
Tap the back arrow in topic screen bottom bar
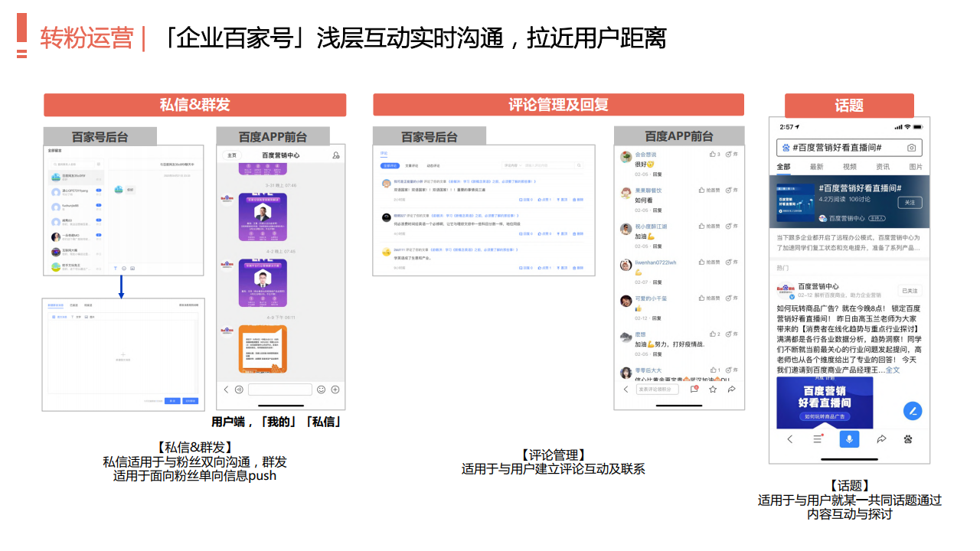pyautogui.click(x=790, y=439)
